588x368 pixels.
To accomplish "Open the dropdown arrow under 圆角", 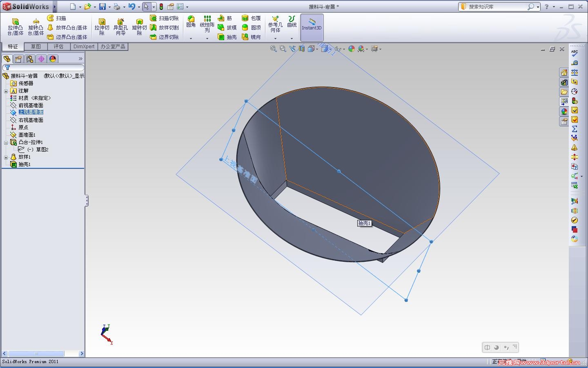I will pyautogui.click(x=191, y=38).
